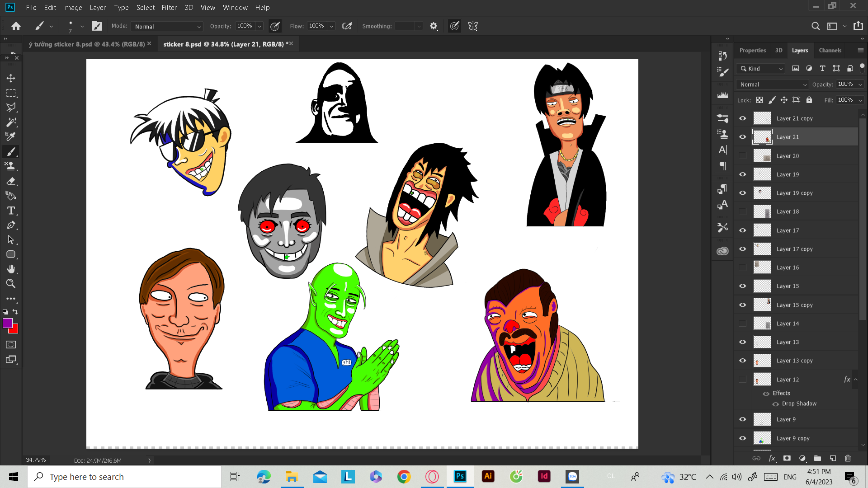Open layer Fill dropdown arrow
Image resolution: width=868 pixels, height=488 pixels.
[x=860, y=100]
